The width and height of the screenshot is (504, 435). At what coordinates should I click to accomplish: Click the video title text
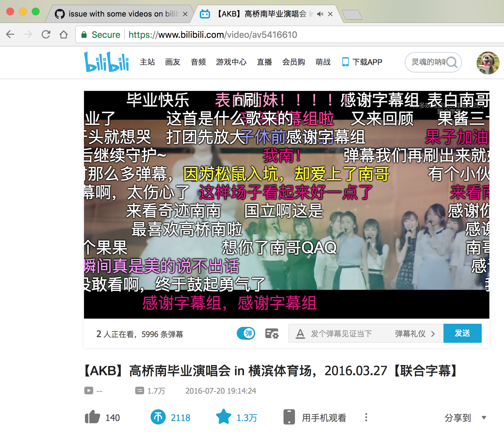tap(270, 371)
